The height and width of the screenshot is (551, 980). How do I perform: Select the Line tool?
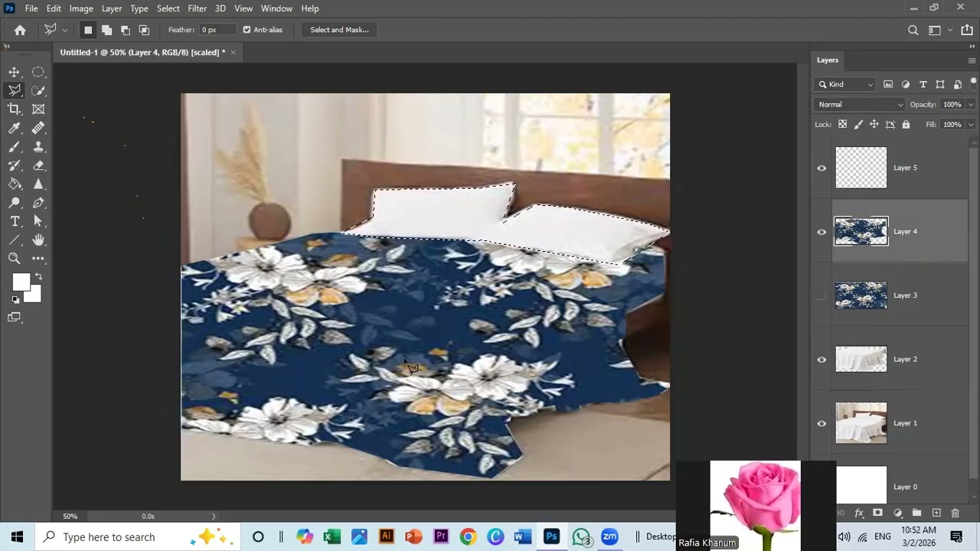pos(15,240)
